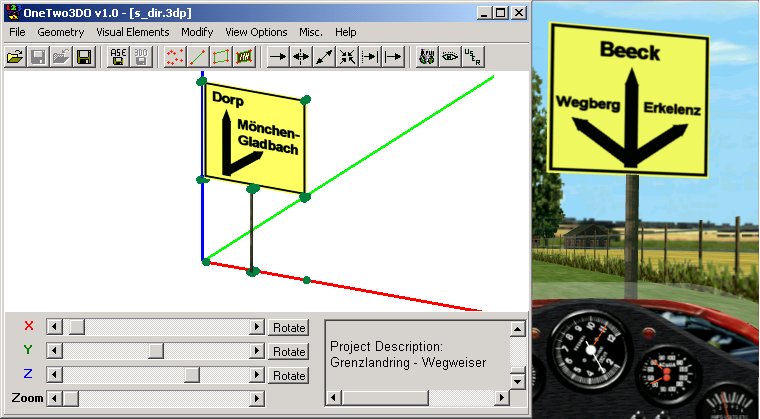Open the Help menu
760x419 pixels.
346,32
